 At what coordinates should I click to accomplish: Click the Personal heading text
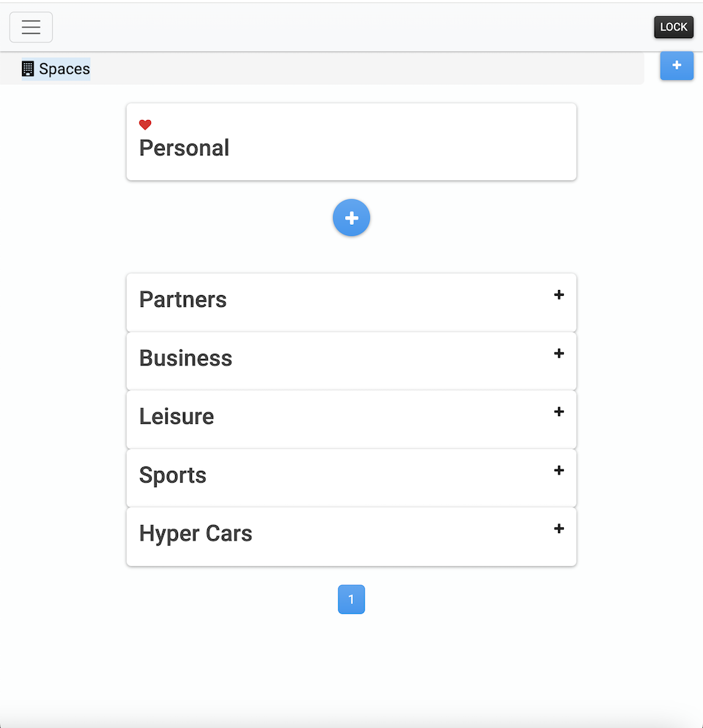click(184, 148)
